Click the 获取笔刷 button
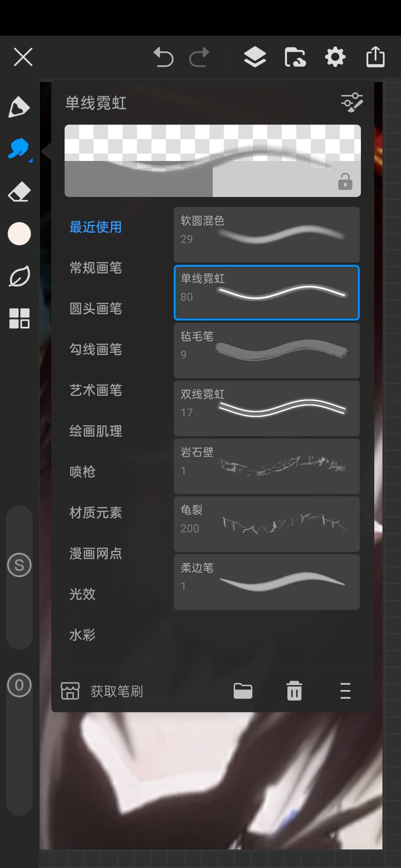The image size is (401, 868). [x=102, y=691]
